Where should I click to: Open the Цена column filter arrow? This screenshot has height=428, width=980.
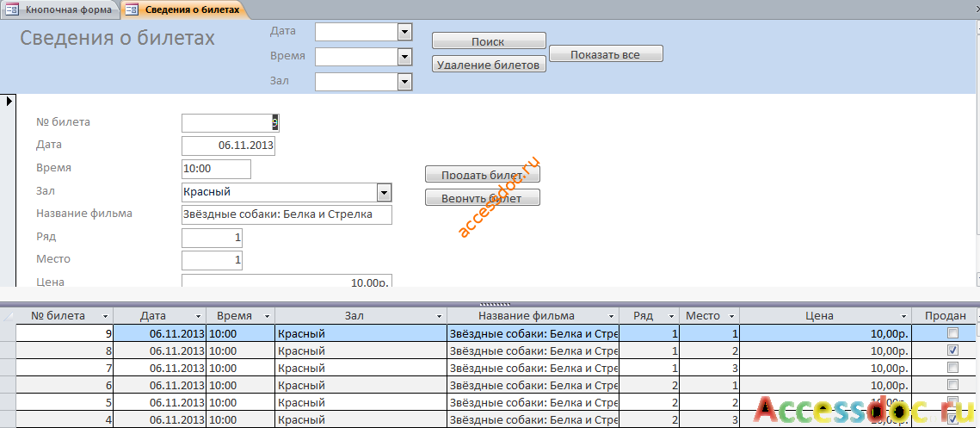tap(903, 317)
